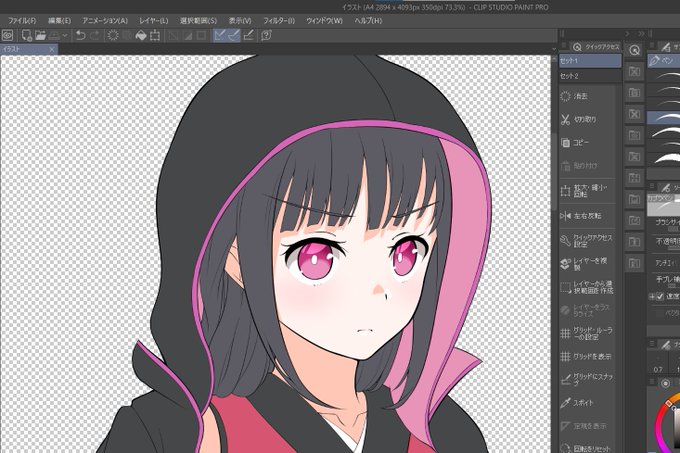Close the イラスト canvas tab

(52, 49)
